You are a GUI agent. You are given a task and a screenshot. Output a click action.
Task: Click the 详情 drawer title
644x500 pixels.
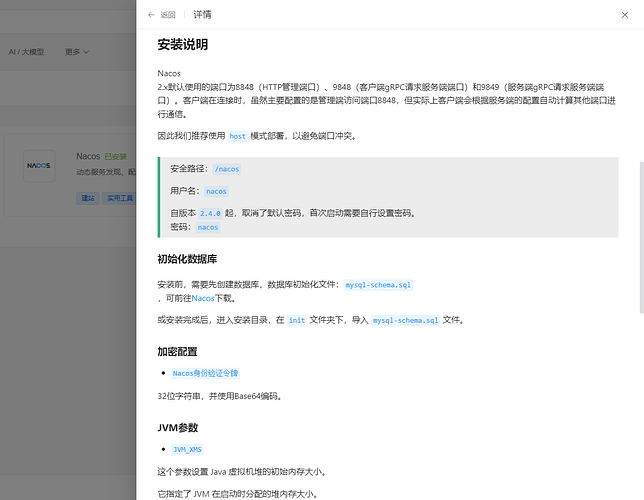[x=202, y=15]
